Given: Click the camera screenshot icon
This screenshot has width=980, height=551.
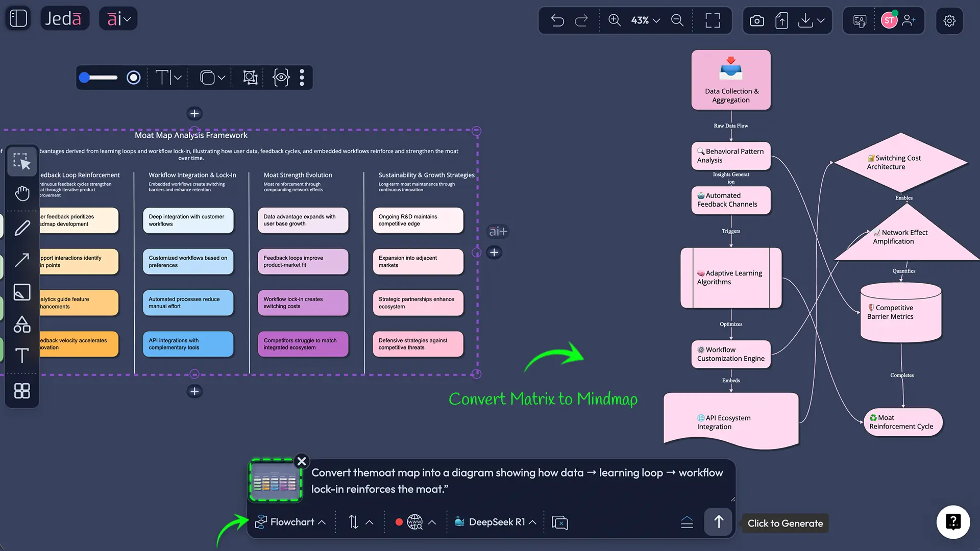Looking at the screenshot, I should pyautogui.click(x=756, y=20).
